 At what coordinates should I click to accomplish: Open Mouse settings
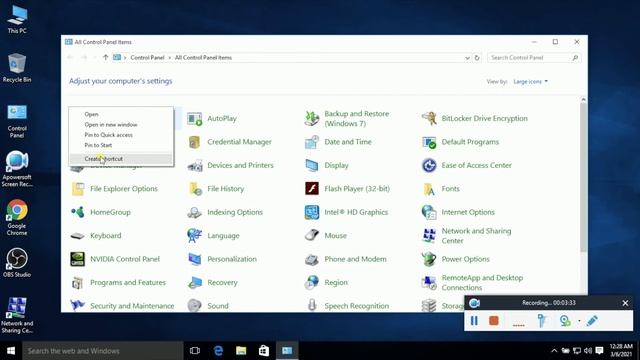coord(326,236)
